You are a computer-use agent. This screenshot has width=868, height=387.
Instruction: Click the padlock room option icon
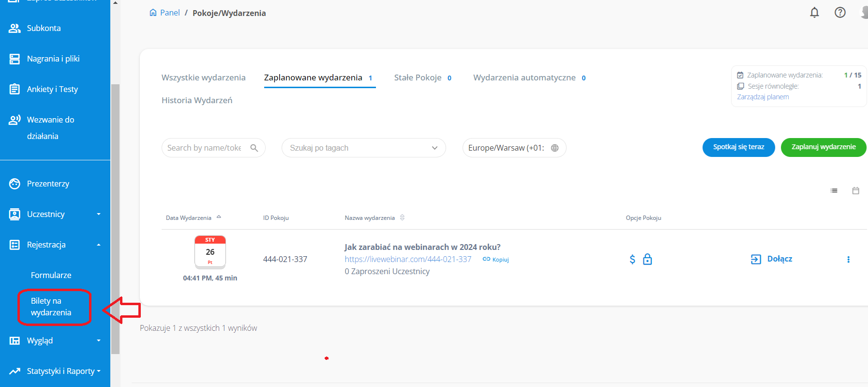(647, 260)
